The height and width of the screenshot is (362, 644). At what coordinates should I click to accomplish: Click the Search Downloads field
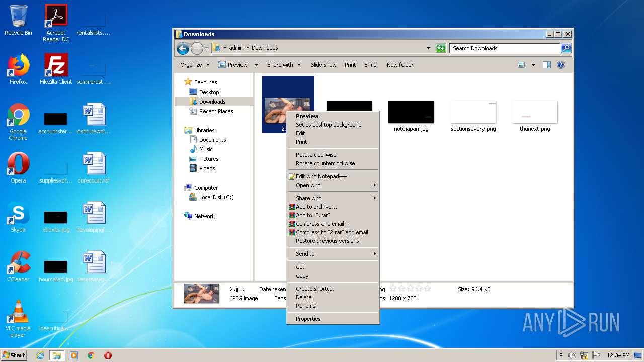tap(505, 48)
